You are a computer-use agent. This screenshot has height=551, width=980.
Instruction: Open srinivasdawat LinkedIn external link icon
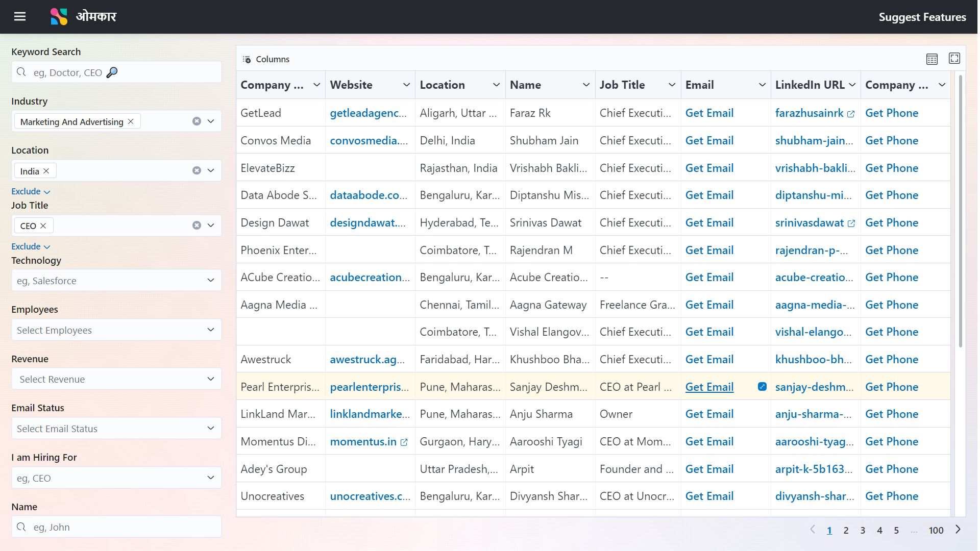[x=851, y=223]
